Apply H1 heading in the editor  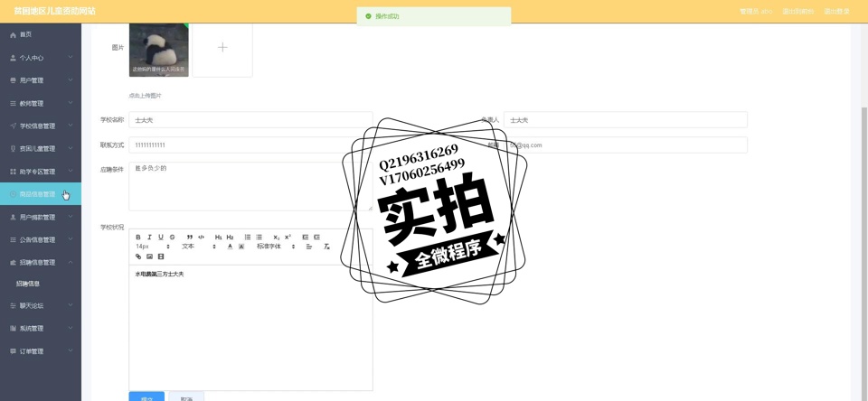(218, 238)
